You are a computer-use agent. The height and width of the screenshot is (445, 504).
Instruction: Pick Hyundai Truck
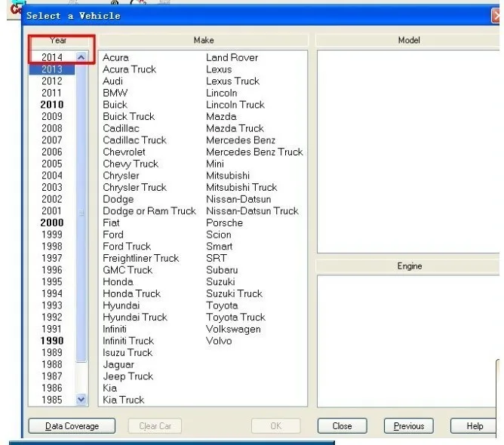pyautogui.click(x=135, y=317)
